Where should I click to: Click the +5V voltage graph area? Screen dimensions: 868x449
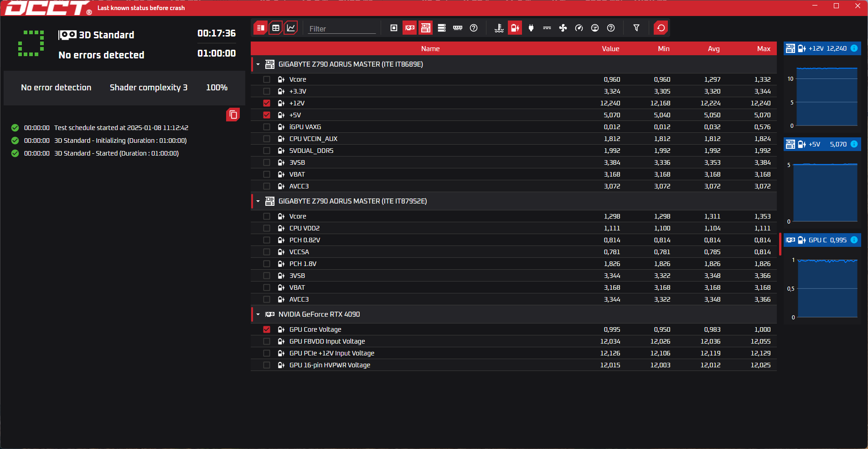(826, 193)
